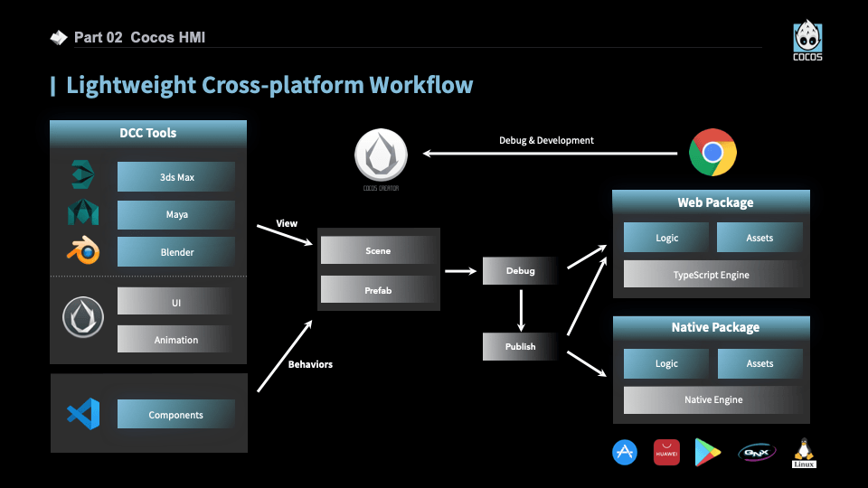The width and height of the screenshot is (868, 488).
Task: Select the Animation box
Action: pos(176,339)
